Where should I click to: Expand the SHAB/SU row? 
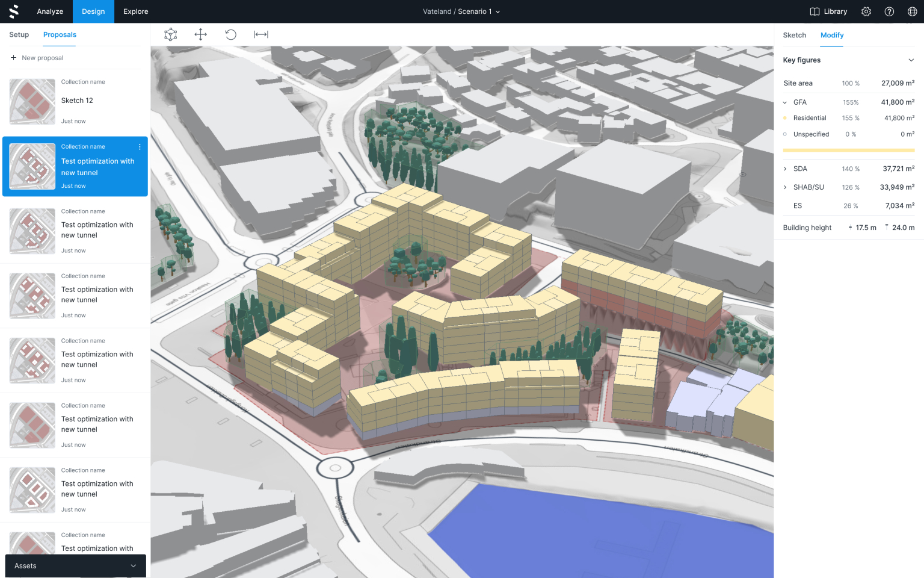coord(785,187)
